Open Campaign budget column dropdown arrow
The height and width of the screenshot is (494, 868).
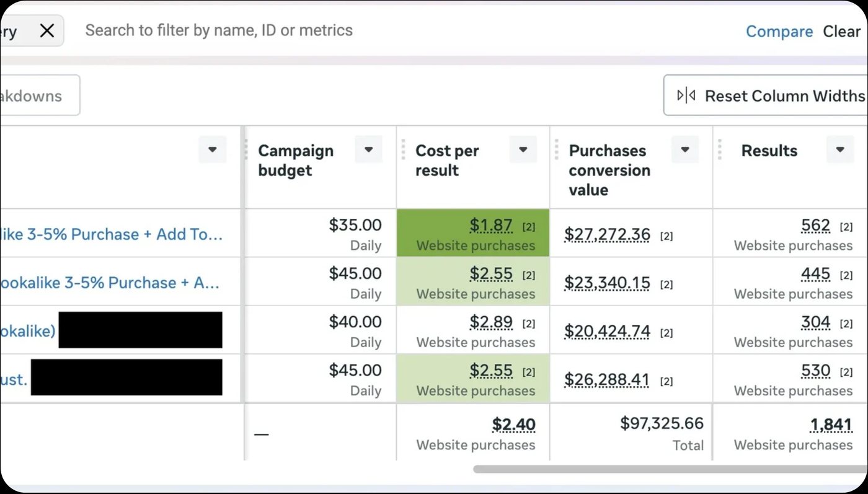pos(369,150)
